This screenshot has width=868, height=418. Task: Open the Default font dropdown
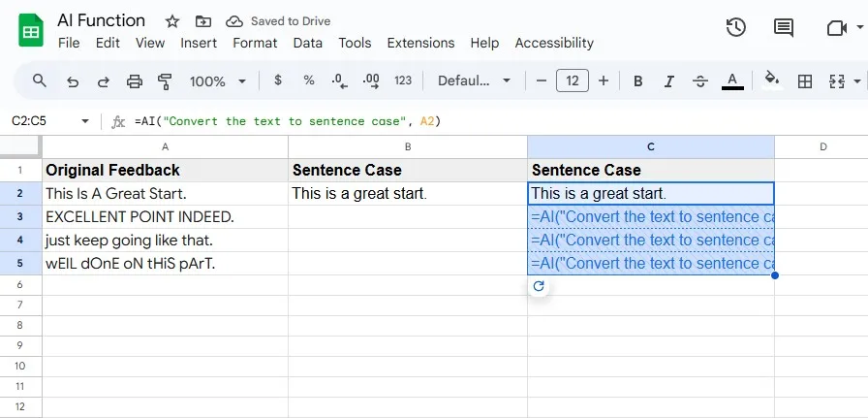[x=476, y=81]
